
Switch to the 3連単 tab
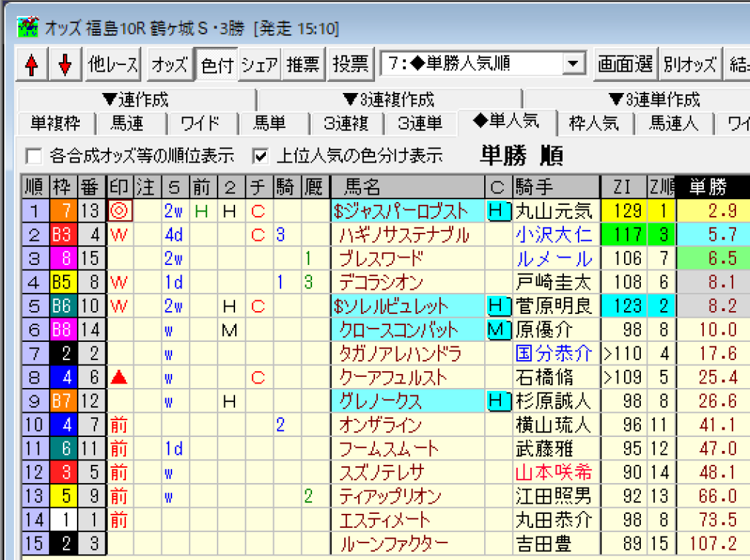point(420,124)
